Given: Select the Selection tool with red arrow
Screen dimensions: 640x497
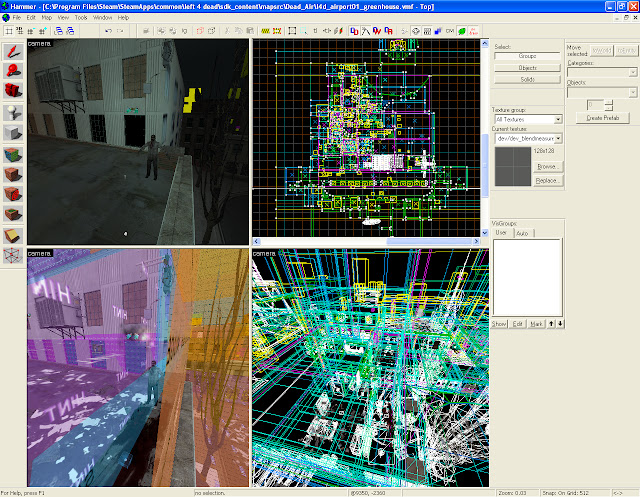Looking at the screenshot, I should (13, 52).
